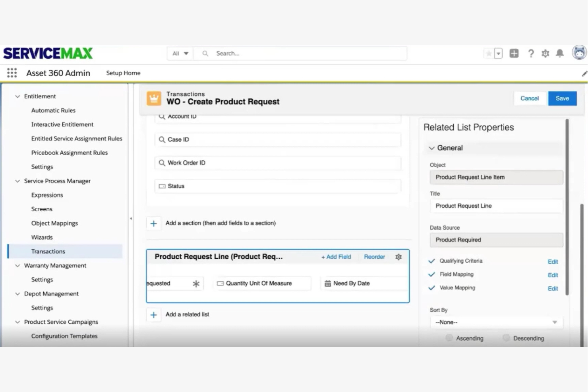Click the Cancel button
Screen dimensions: 588x392
(530, 98)
